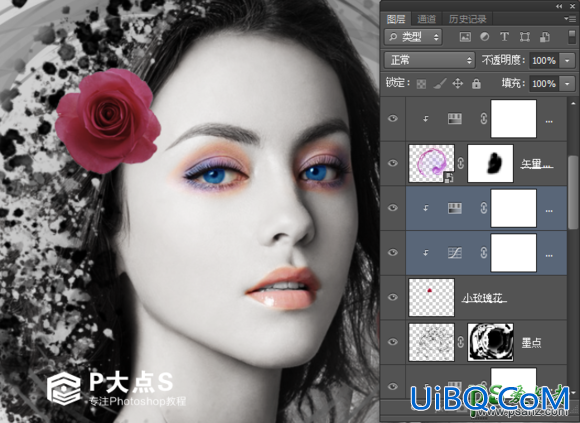The image size is (580, 423).
Task: Lock all padlock icon
Action: tap(476, 84)
